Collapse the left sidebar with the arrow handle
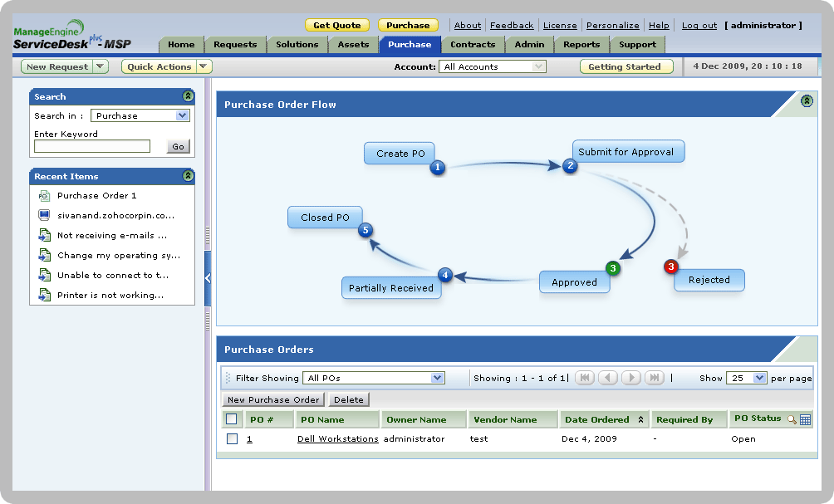Viewport: 834px width, 504px height. click(x=208, y=278)
